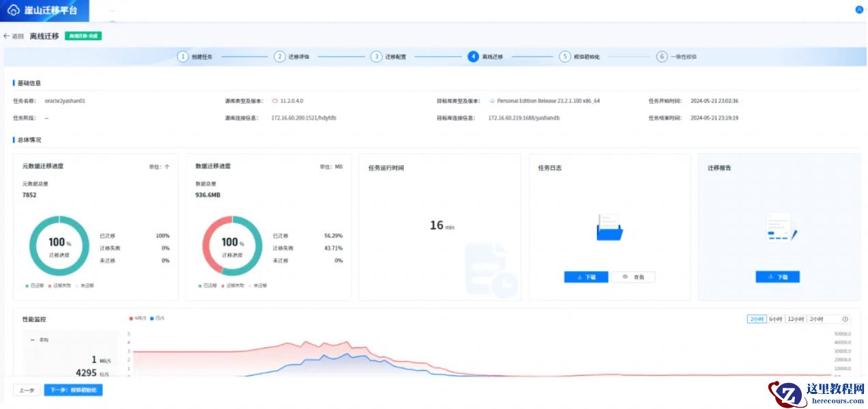
Task: Click the clock icon beside time range options
Action: point(845,319)
